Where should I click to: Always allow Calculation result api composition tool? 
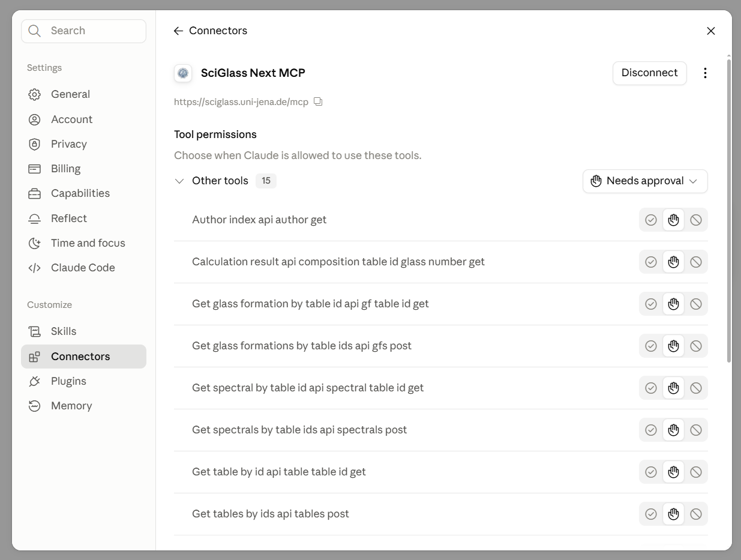coord(651,262)
